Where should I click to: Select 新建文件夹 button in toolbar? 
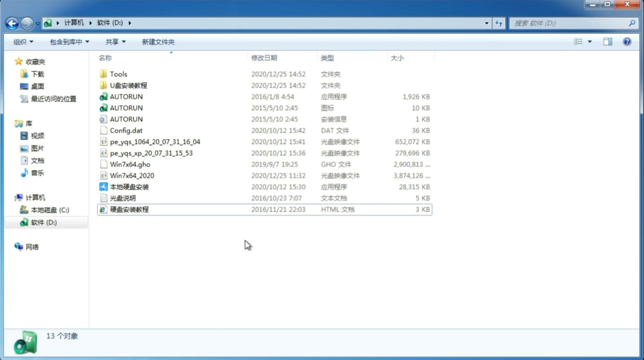[x=158, y=42]
